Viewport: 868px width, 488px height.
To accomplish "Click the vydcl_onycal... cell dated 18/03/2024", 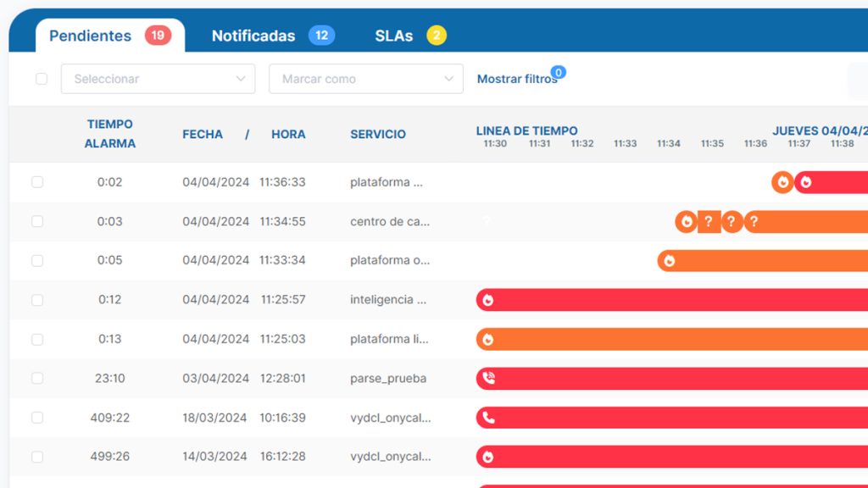I will coord(390,418).
